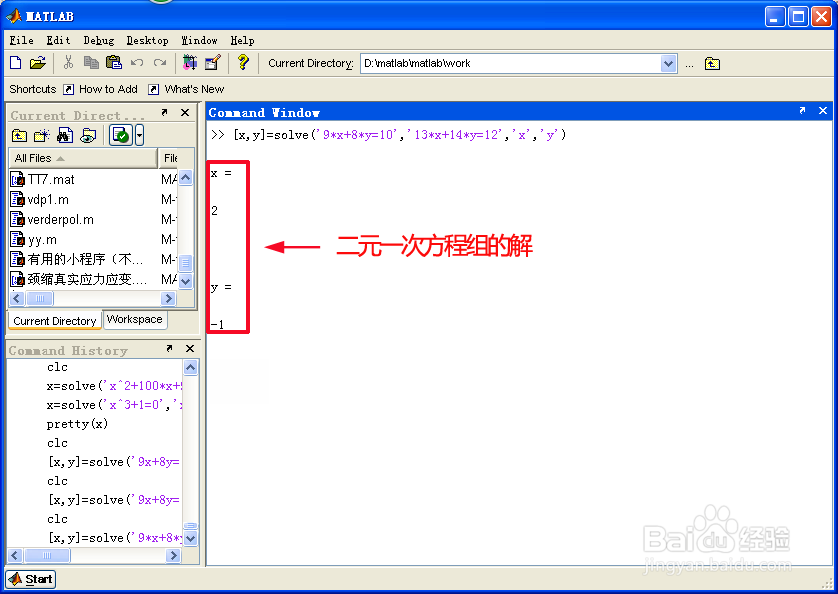Close the Current Directory panel
The image size is (838, 594).
coord(185,112)
